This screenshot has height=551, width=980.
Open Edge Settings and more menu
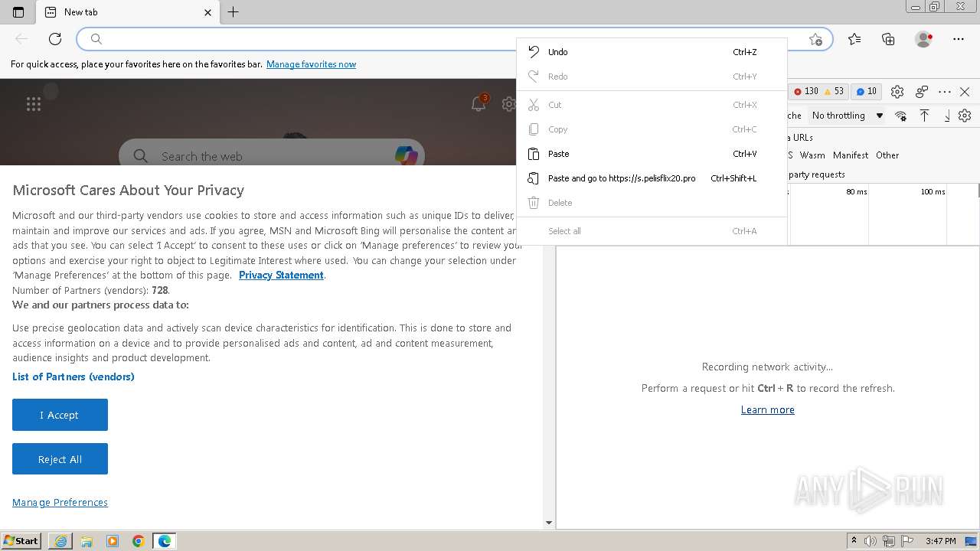pyautogui.click(x=959, y=39)
